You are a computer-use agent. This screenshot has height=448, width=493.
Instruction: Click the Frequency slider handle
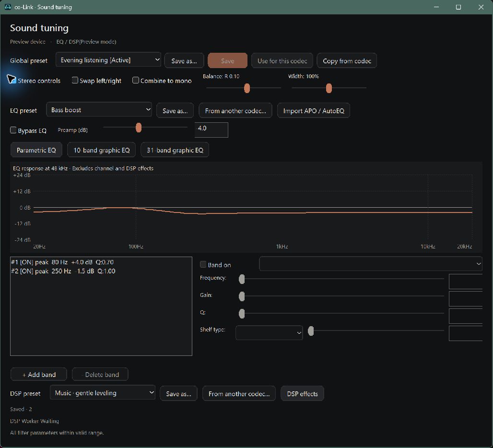click(242, 279)
